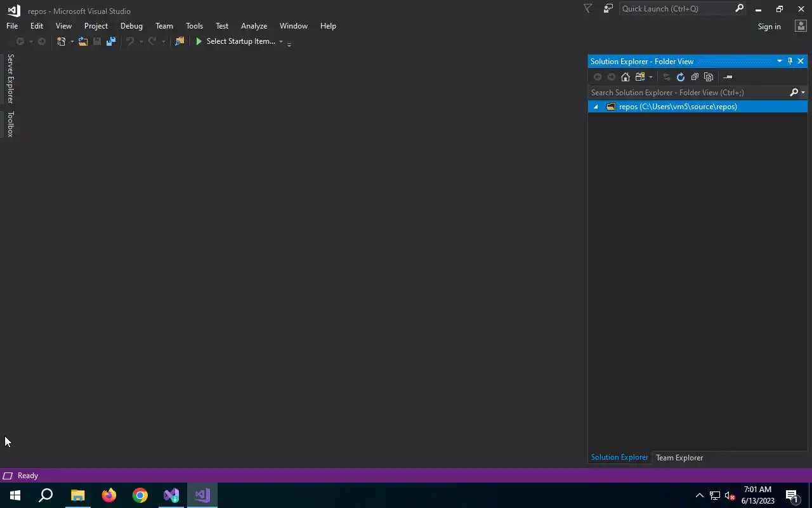Open the Switch Views dropdown arrow

pos(650,77)
